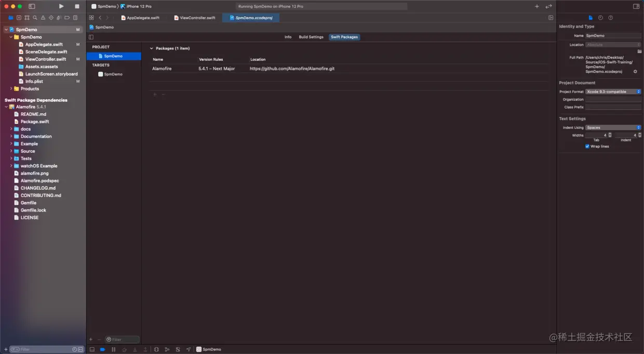This screenshot has width=644, height=354.
Task: Collapse the SpmDemo root project
Action: (x=6, y=30)
